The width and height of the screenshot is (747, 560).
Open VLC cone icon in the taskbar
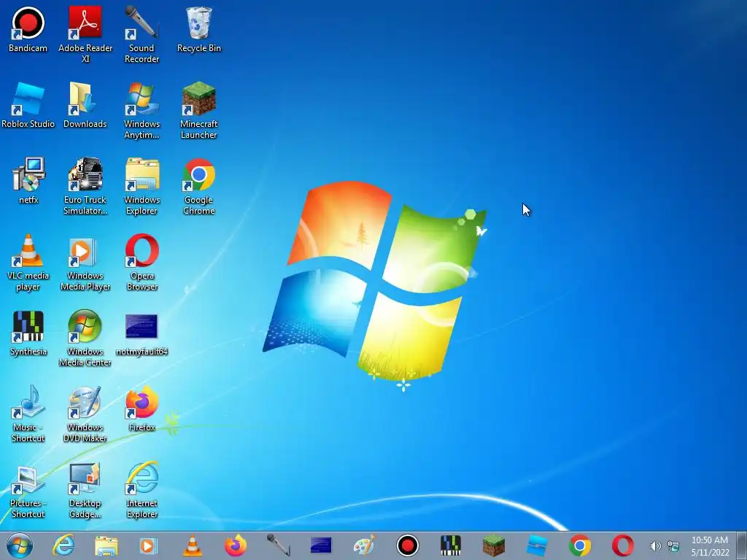193,545
